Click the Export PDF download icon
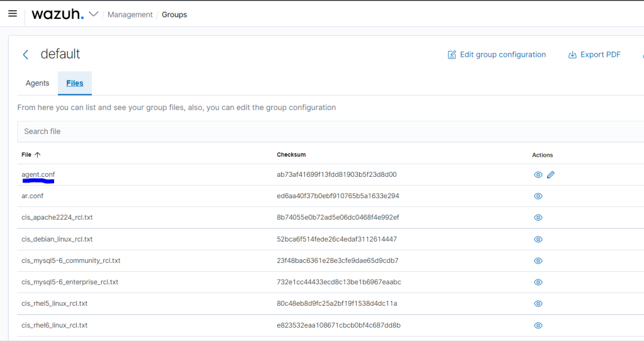Viewport: 644px width, 341px height. (572, 55)
